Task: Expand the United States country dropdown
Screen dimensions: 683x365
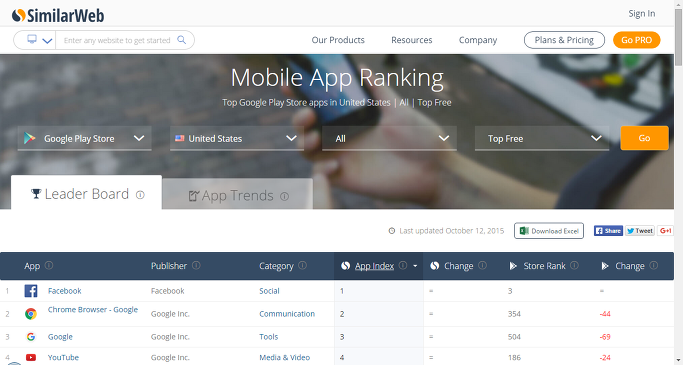Action: pos(237,139)
